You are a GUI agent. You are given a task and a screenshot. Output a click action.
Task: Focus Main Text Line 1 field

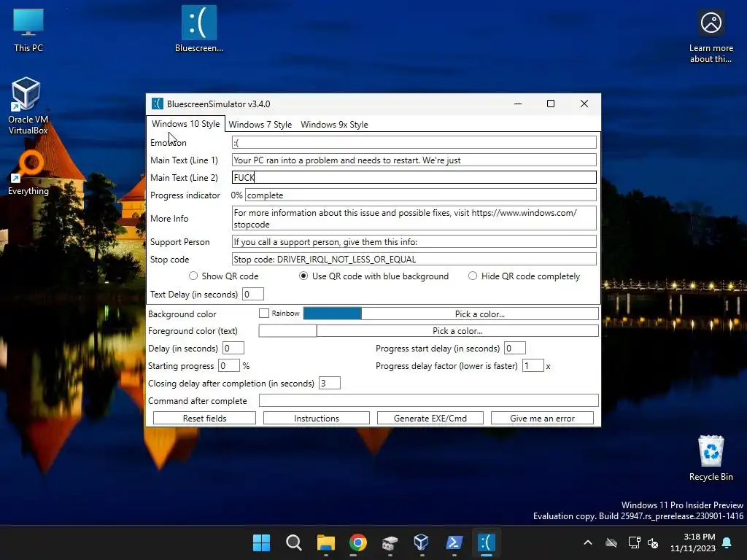click(x=414, y=160)
